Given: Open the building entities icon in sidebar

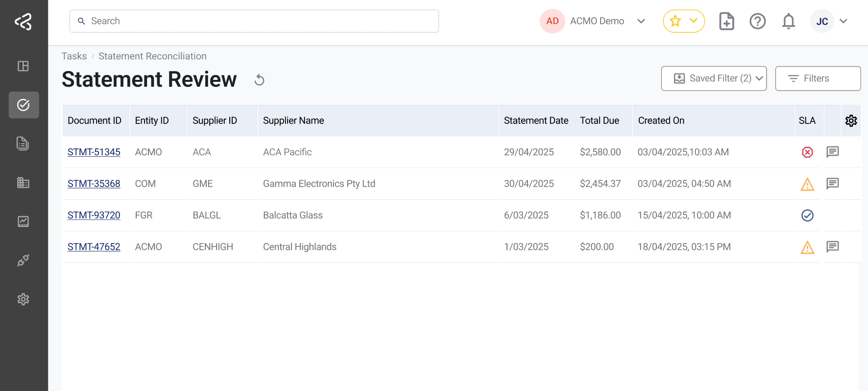Looking at the screenshot, I should click(24, 183).
